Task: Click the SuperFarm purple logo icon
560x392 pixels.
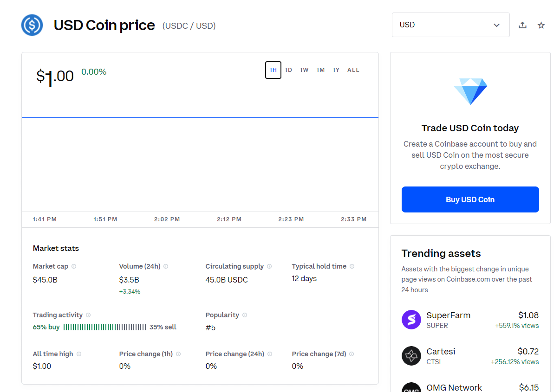Action: tap(411, 320)
